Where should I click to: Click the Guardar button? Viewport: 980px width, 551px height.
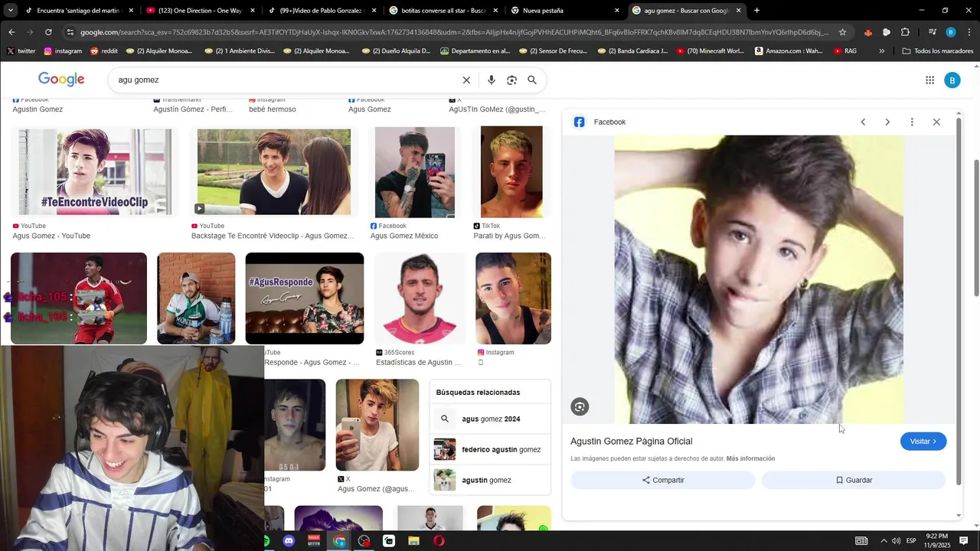point(854,480)
